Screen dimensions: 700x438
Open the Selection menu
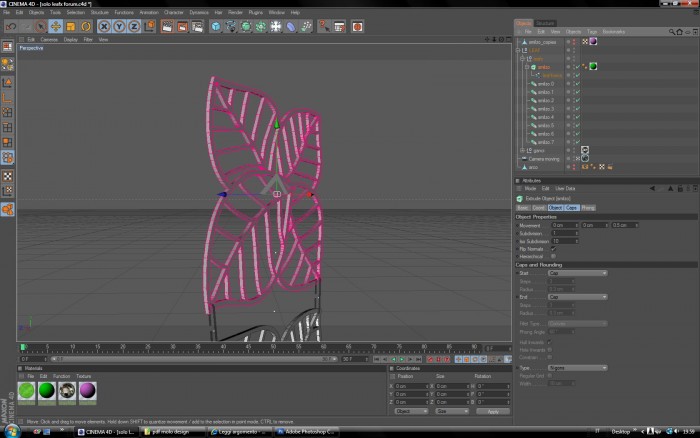(75, 13)
